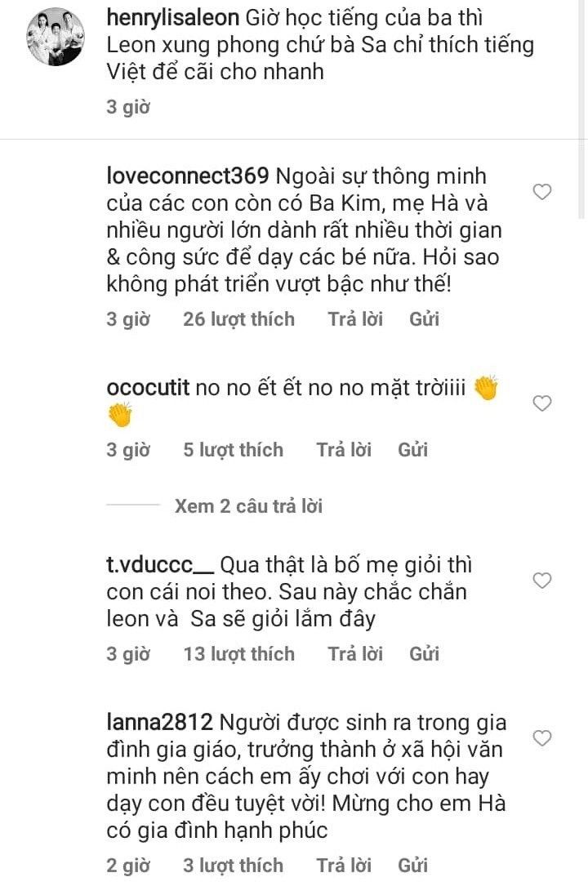Tap heart icon beside ococutit's comment
The width and height of the screenshot is (588, 895).
(x=542, y=403)
